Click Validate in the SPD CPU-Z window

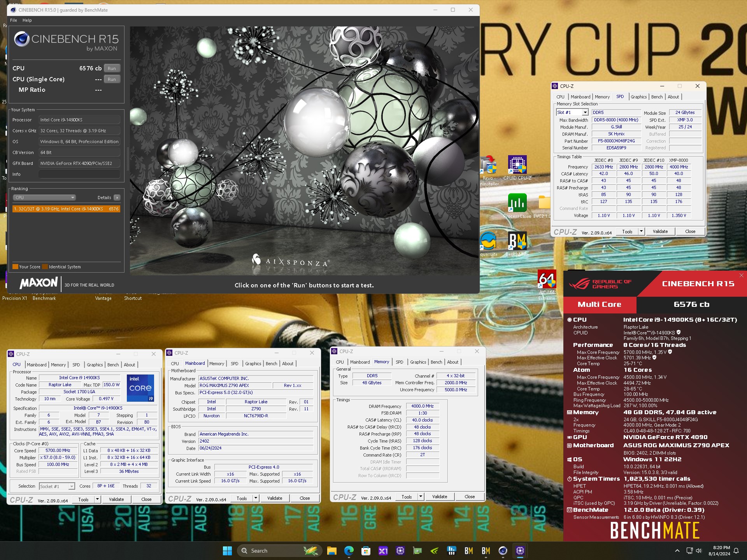[x=660, y=231]
